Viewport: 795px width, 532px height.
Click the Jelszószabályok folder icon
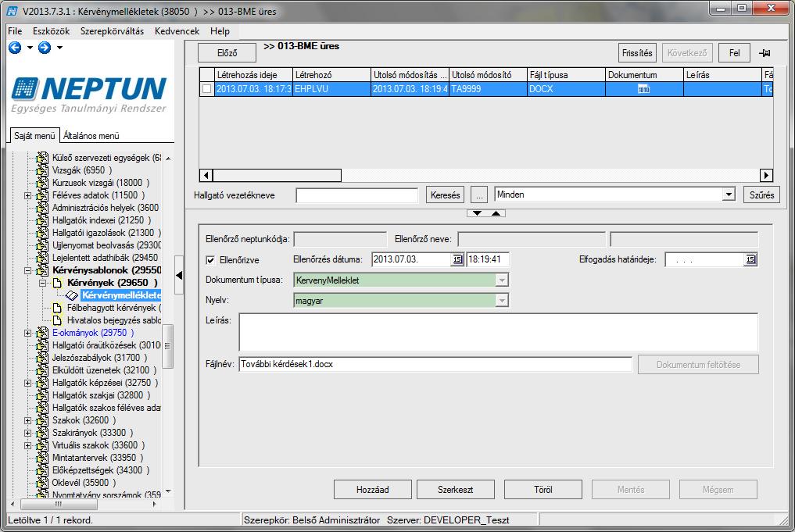(42, 358)
